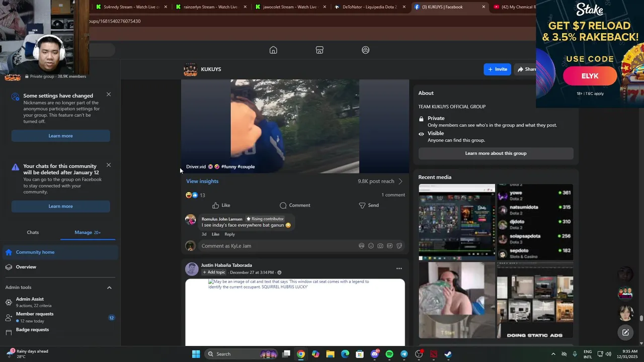The width and height of the screenshot is (644, 362).
Task: Open the Facebook Home icon
Action: [273, 50]
